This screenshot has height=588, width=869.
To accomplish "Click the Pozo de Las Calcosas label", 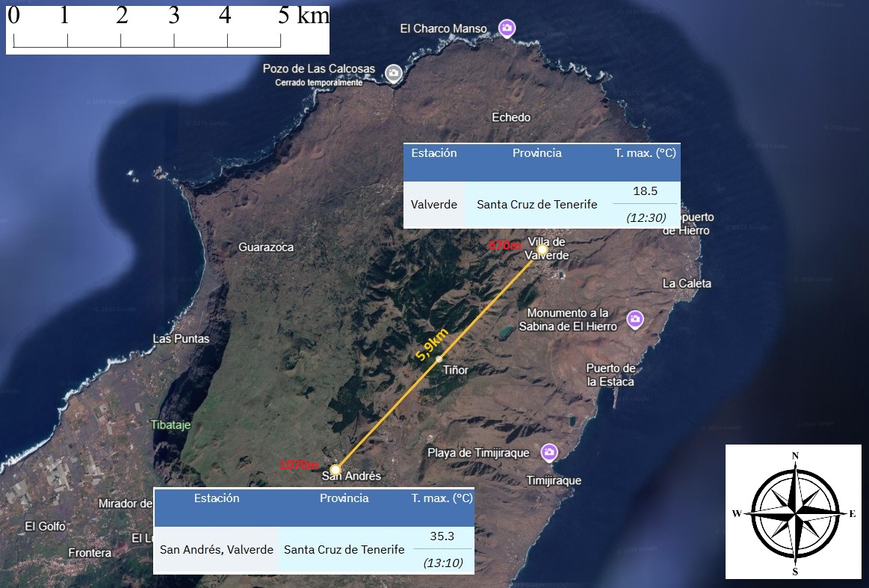I will 318,69.
